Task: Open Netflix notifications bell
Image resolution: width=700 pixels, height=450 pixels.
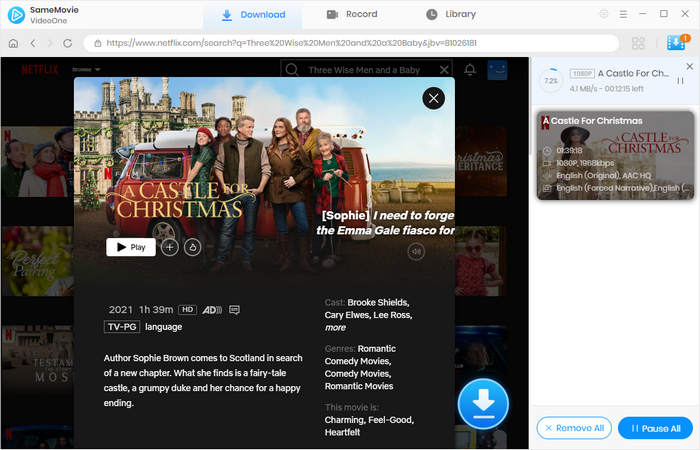Action: pyautogui.click(x=470, y=70)
